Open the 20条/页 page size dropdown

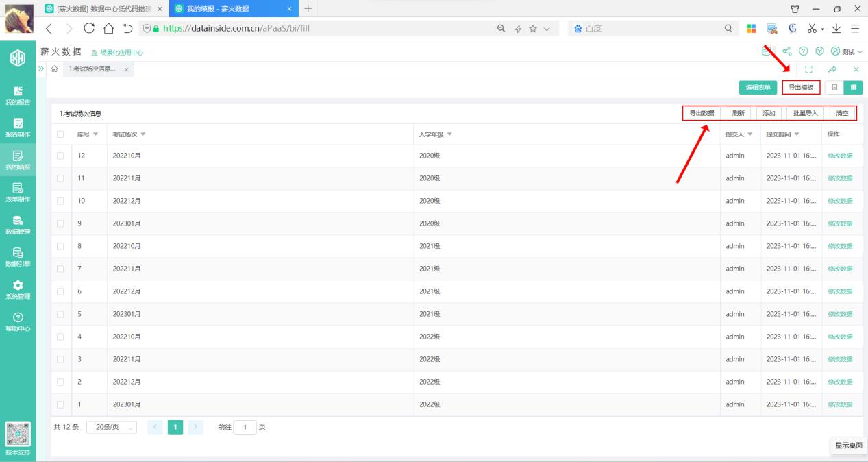click(x=112, y=427)
